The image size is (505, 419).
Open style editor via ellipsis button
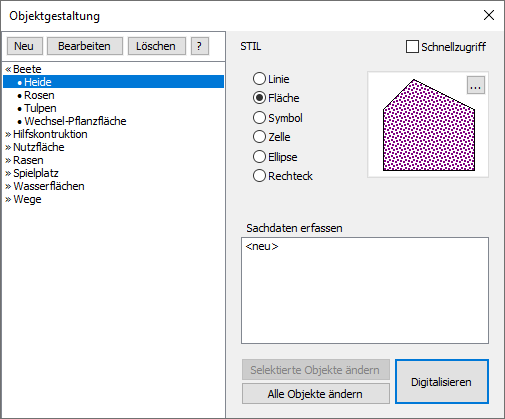point(476,86)
